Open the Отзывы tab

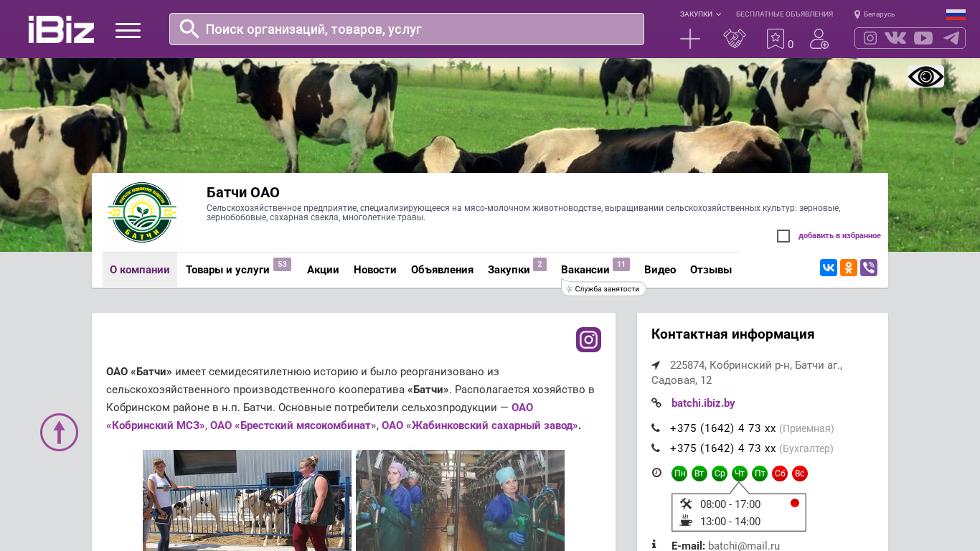(x=711, y=270)
